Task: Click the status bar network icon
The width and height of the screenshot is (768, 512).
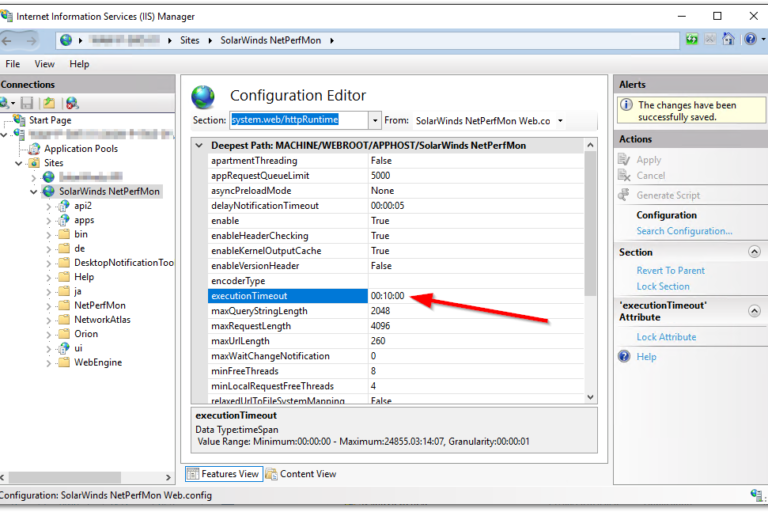Action: click(x=757, y=495)
